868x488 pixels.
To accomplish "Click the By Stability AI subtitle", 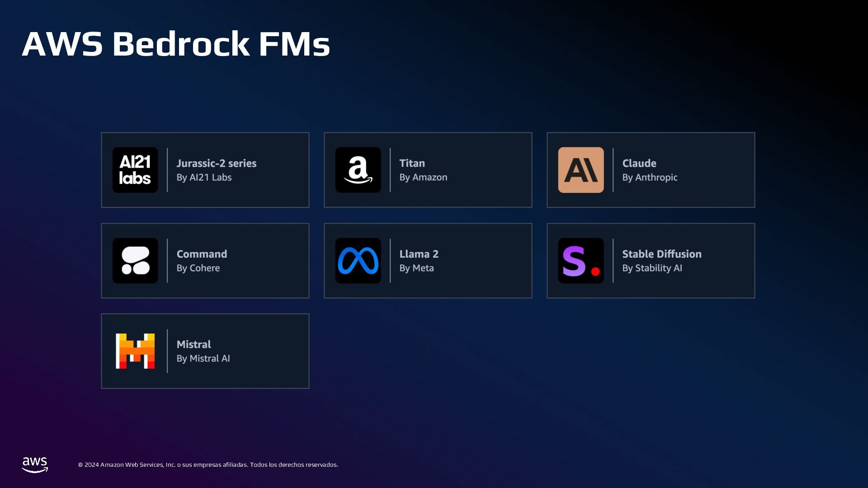I will pyautogui.click(x=652, y=268).
